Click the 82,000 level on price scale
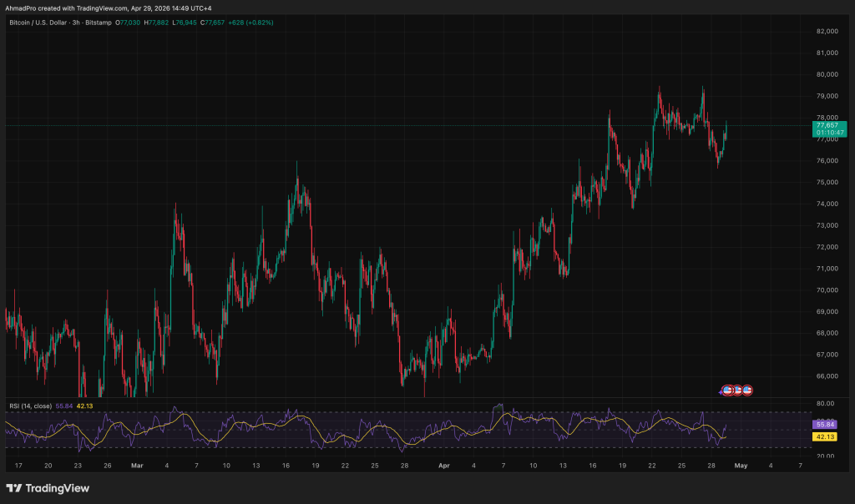Image resolution: width=855 pixels, height=504 pixels. [x=826, y=31]
